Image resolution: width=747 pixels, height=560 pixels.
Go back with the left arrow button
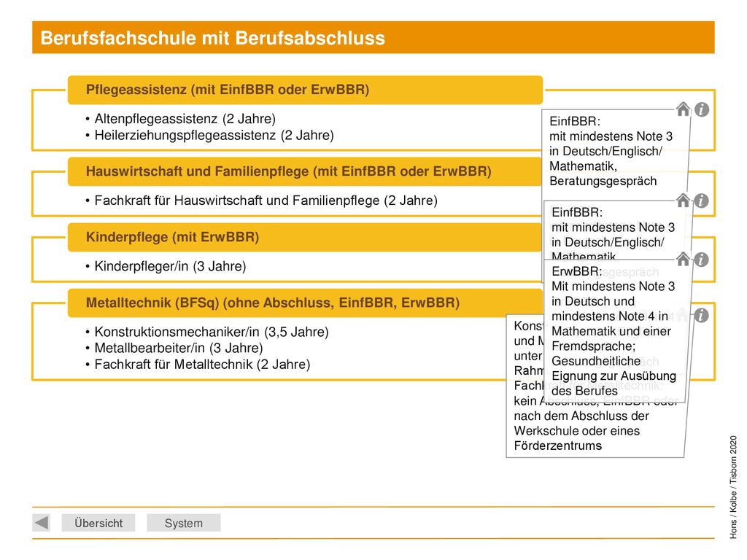point(42,522)
